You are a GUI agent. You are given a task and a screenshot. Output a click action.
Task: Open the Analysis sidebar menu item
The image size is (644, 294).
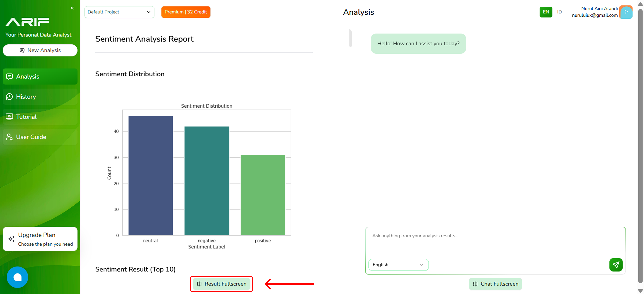[40, 77]
